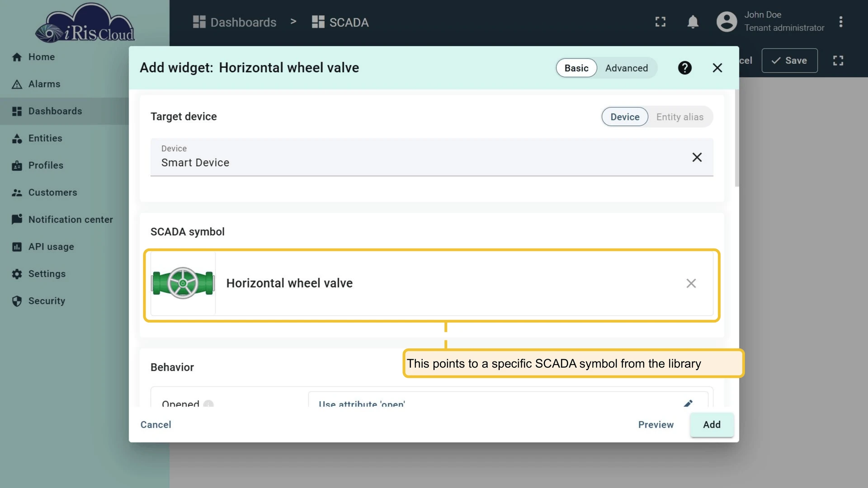Screen dimensions: 868x488
Task: Click the 'Horizontal wheel valve' symbol name
Action: [x=289, y=283]
